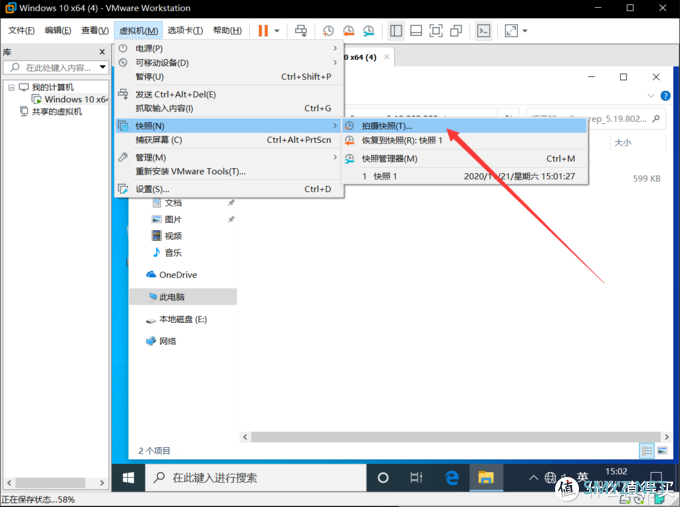
Task: Choose 恢复到快照(R): 快照 1
Action: 464,140
